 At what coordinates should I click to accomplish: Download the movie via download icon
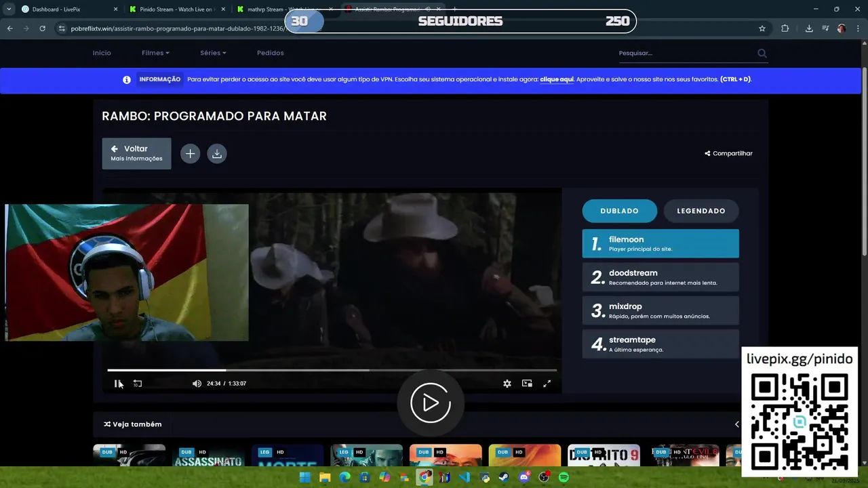point(217,154)
